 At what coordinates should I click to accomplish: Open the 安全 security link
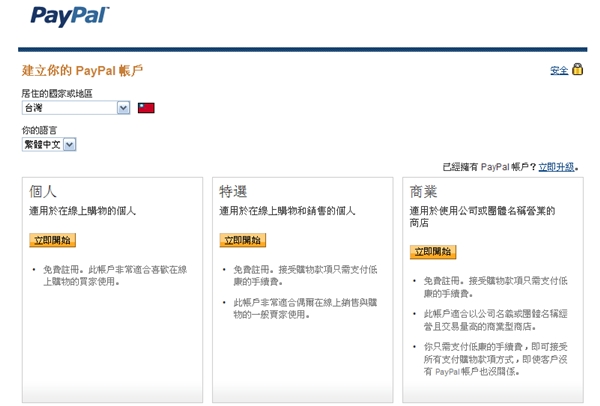coord(559,70)
